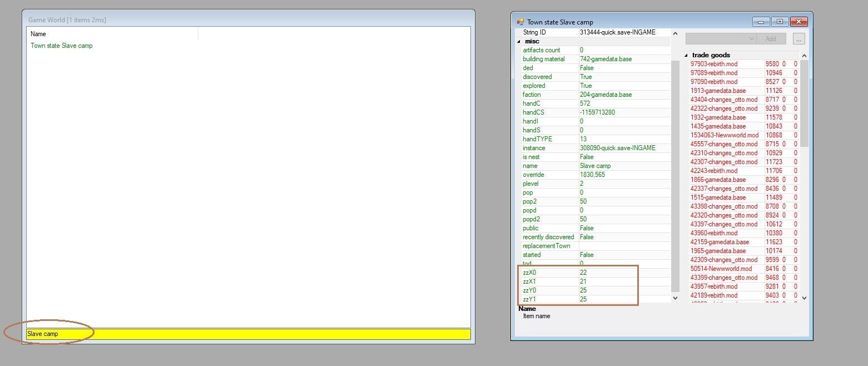This screenshot has width=868, height=366.
Task: Click trade goods value 11723
Action: coord(774,162)
